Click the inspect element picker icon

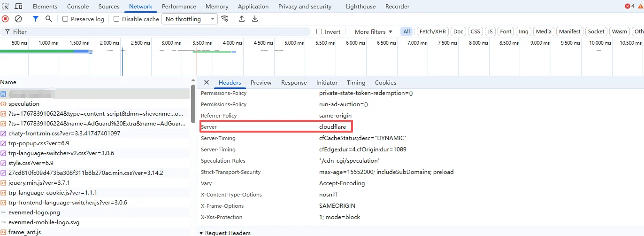tap(6, 7)
